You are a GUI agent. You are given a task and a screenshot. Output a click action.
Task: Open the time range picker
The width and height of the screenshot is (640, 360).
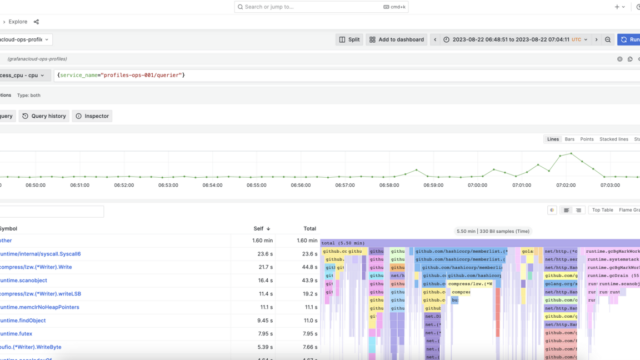[516, 40]
